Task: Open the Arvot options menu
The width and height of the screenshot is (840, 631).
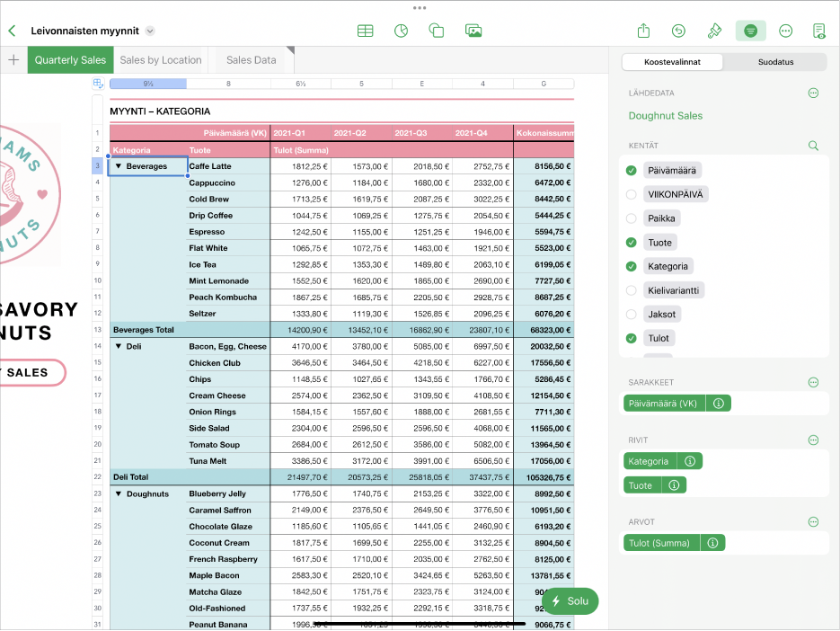Action: [x=813, y=521]
